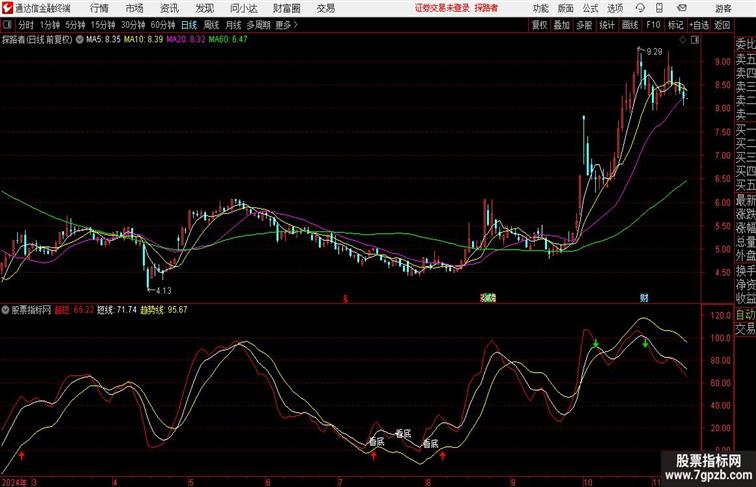Click the 返回 back button
756x487 pixels.
[722, 25]
